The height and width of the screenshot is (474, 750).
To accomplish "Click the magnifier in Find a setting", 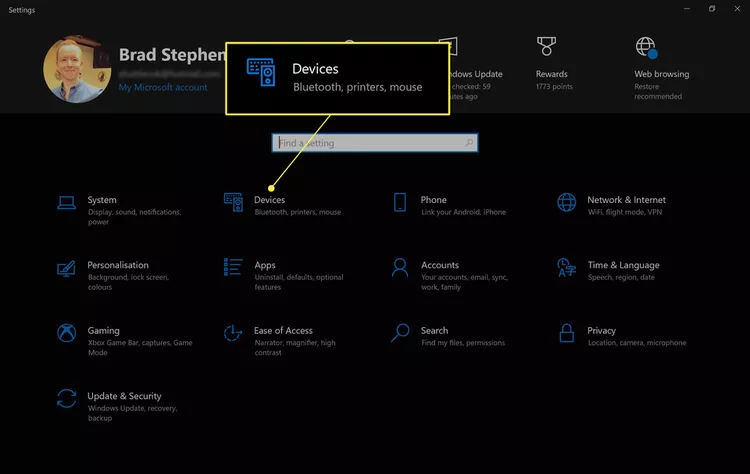I will click(469, 143).
